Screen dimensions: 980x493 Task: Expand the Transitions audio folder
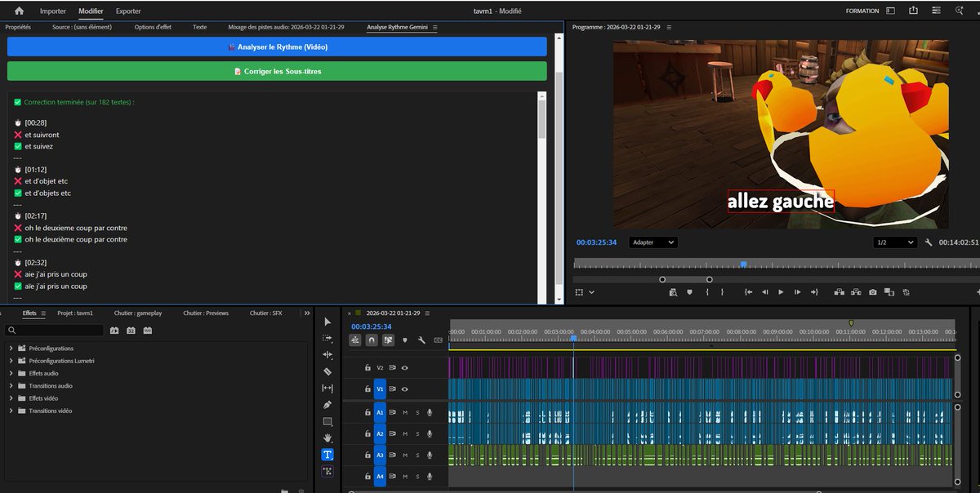(x=11, y=385)
